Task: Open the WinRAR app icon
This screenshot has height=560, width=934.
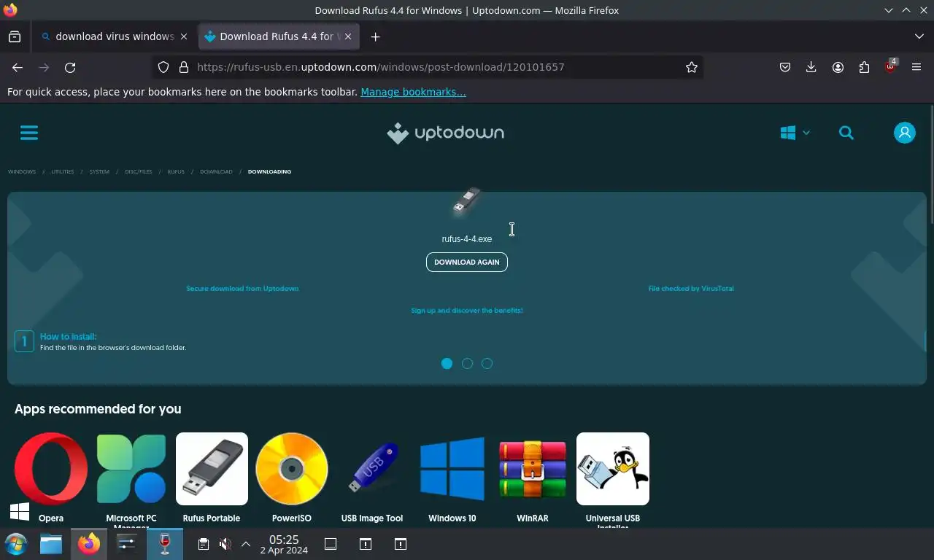Action: coord(533,469)
